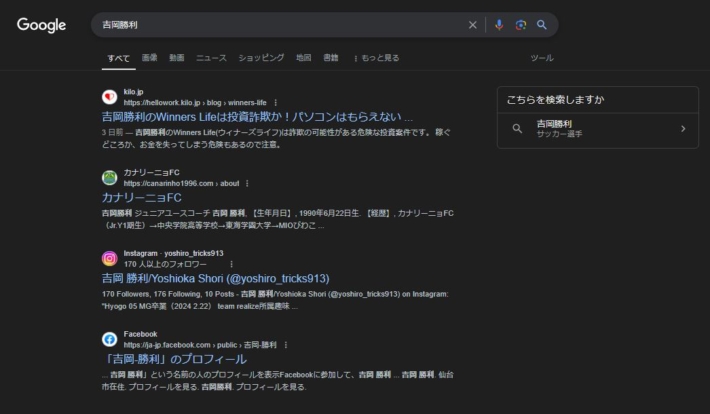The height and width of the screenshot is (414, 710).
Task: Click the canarinho1996.com about URL
Action: [x=181, y=183]
